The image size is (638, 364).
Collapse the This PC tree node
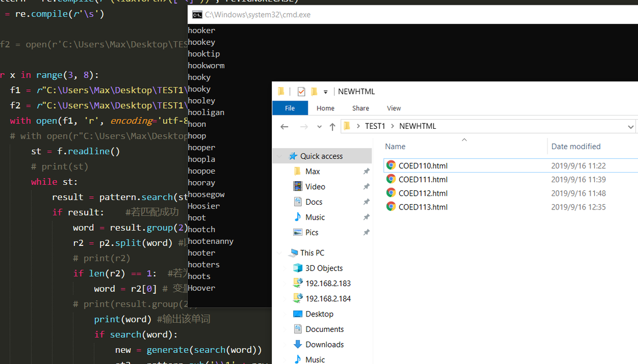(279, 253)
